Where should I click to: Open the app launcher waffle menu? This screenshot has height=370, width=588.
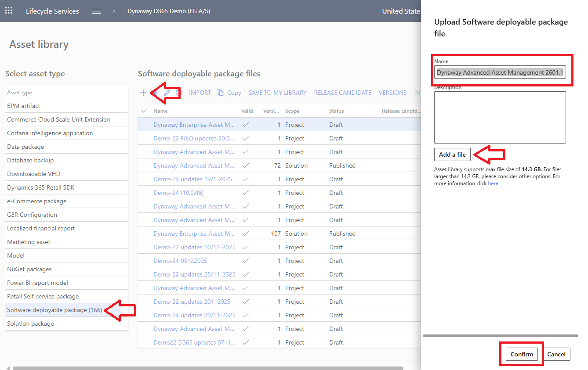tap(9, 11)
